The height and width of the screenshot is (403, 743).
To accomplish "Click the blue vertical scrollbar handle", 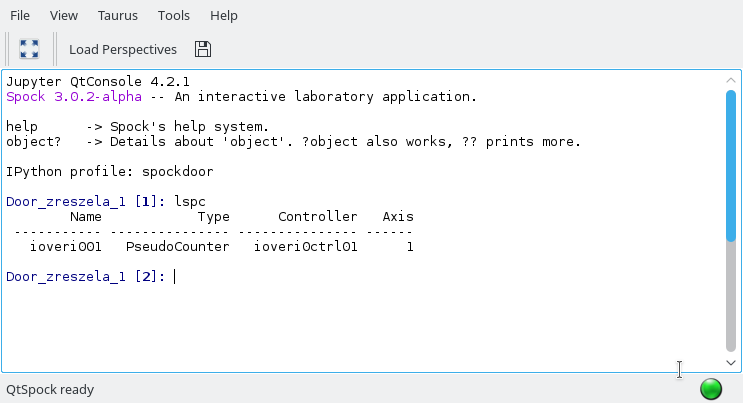I will (x=731, y=166).
